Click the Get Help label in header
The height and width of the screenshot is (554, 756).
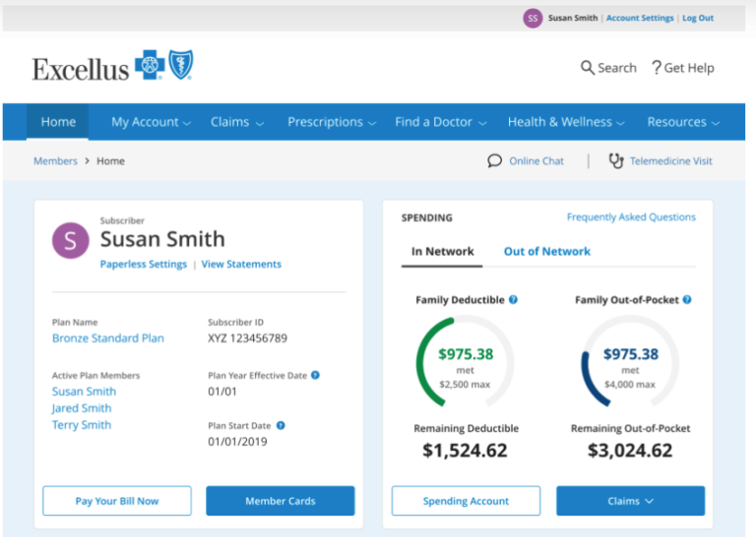689,68
